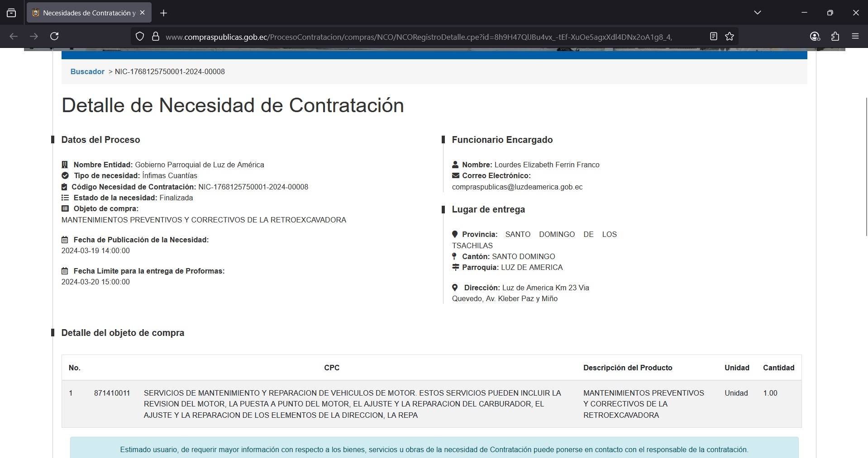
Task: Click the Cantidad column header
Action: (x=778, y=368)
